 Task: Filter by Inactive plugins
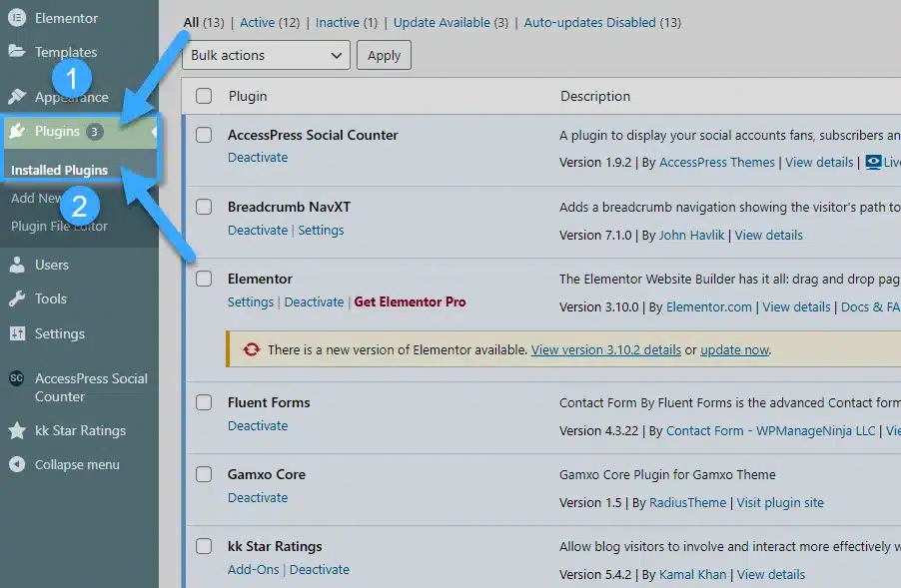[338, 22]
